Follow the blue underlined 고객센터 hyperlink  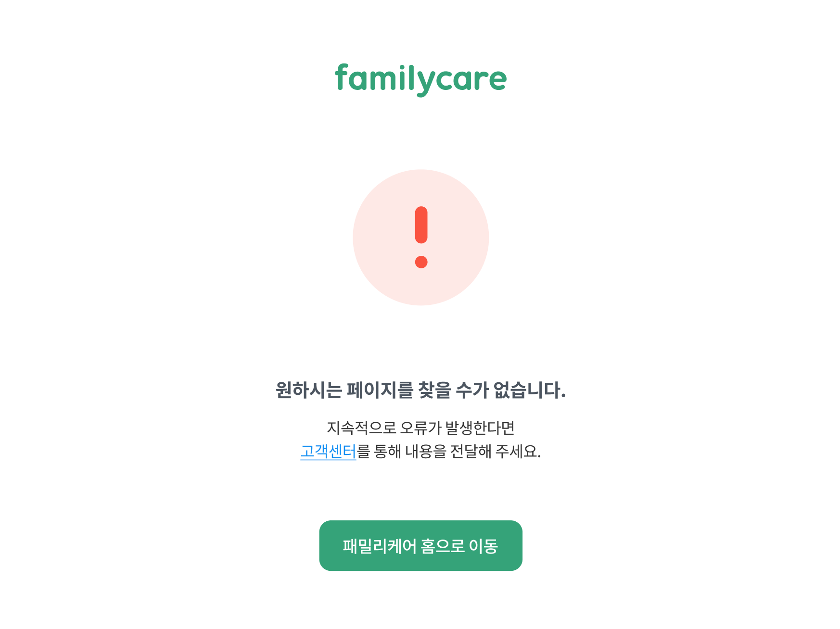pyautogui.click(x=328, y=451)
